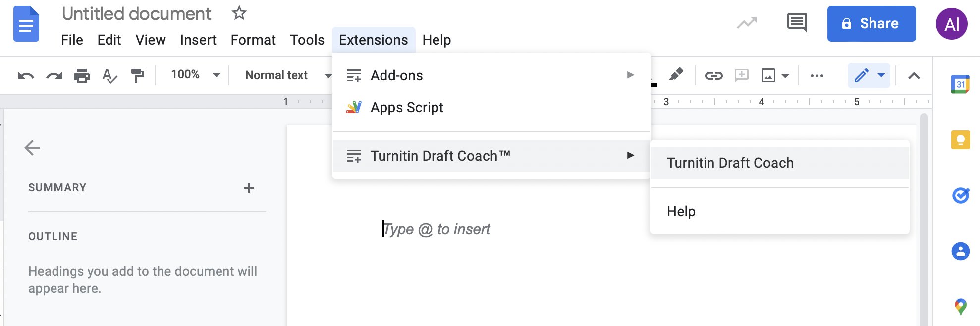Click the blue Share button

pyautogui.click(x=871, y=24)
